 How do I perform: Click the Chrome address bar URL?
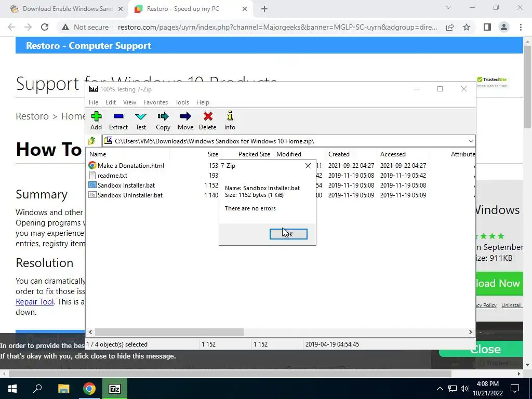277,27
